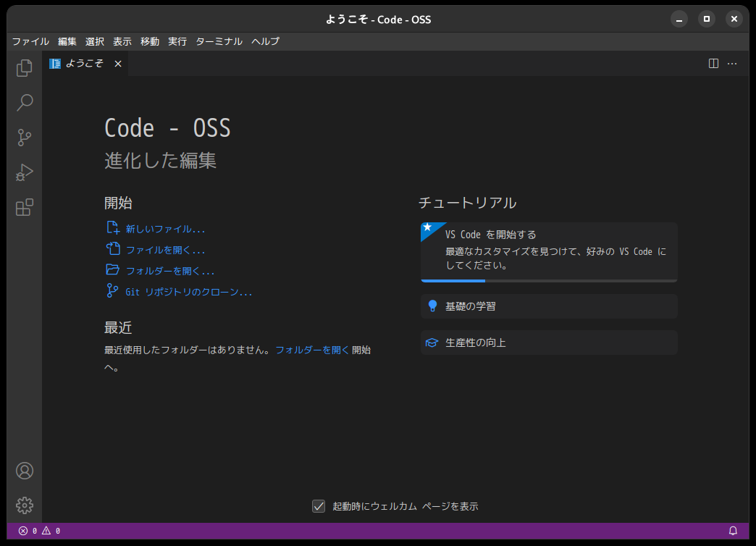
Task: Maximize the Code - OSS window
Action: (x=706, y=20)
